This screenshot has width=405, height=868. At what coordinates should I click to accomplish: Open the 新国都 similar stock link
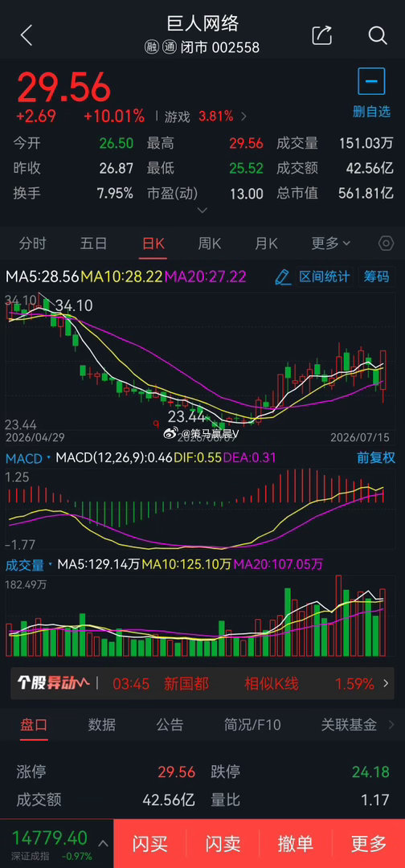click(x=186, y=684)
